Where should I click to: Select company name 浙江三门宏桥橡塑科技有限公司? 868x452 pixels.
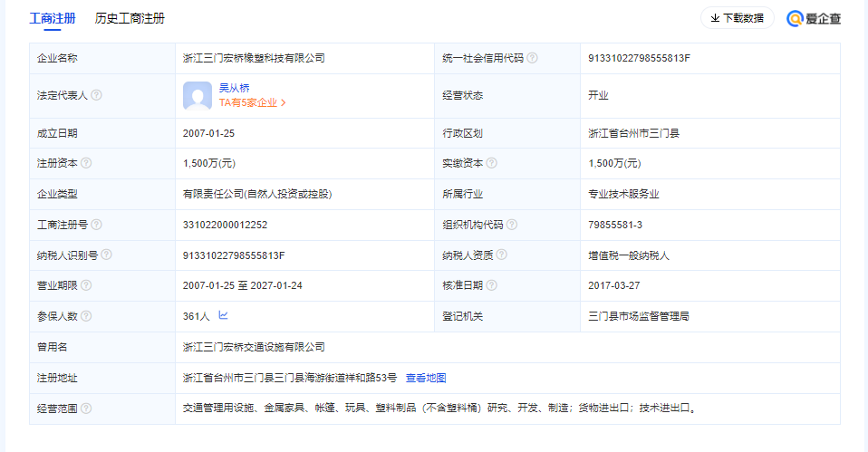coord(254,58)
